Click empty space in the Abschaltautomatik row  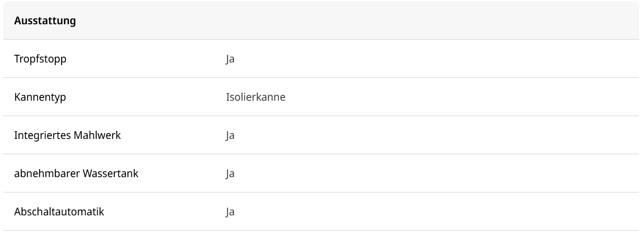pyautogui.click(x=428, y=211)
